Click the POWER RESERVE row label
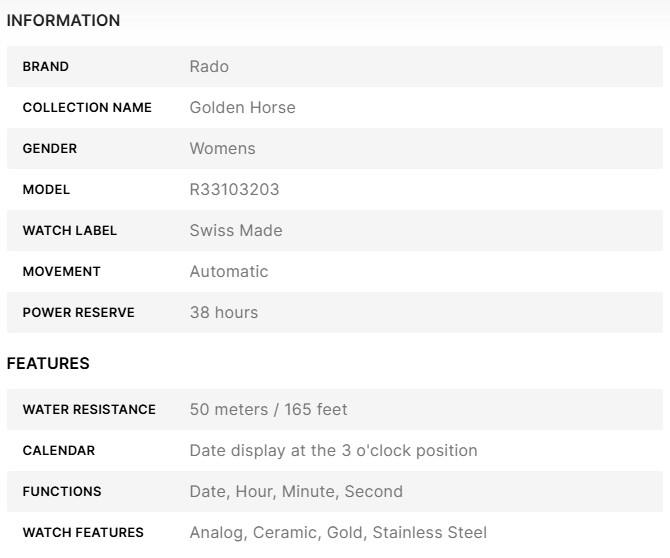This screenshot has height=558, width=670. [78, 313]
